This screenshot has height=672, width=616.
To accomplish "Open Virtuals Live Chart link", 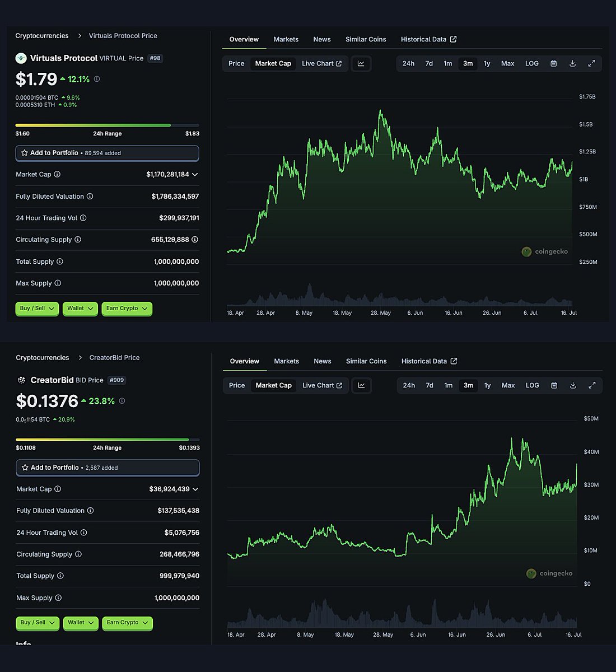I will (x=322, y=63).
